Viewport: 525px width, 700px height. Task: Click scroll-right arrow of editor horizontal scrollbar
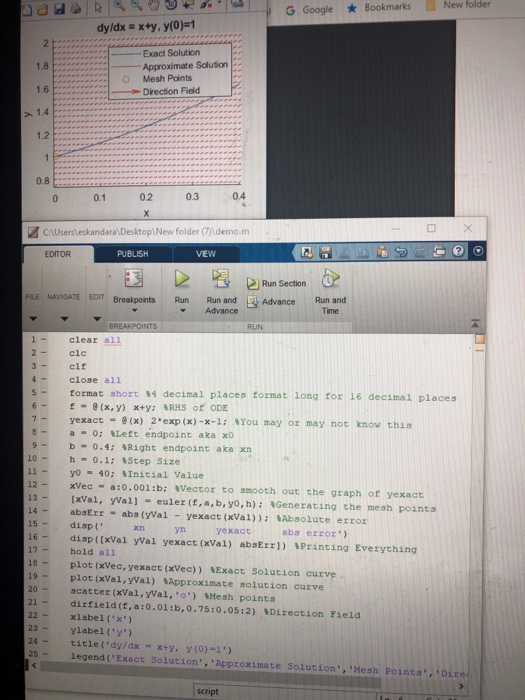pyautogui.click(x=461, y=686)
